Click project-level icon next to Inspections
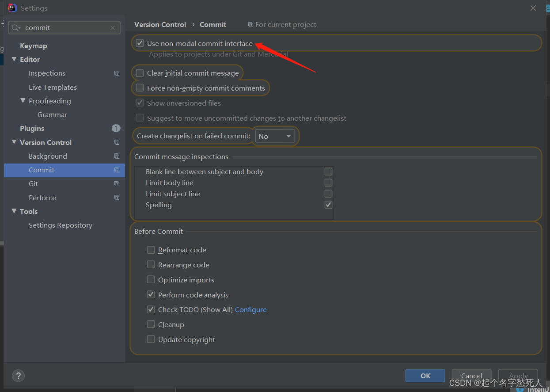This screenshot has height=392, width=550. click(x=117, y=73)
